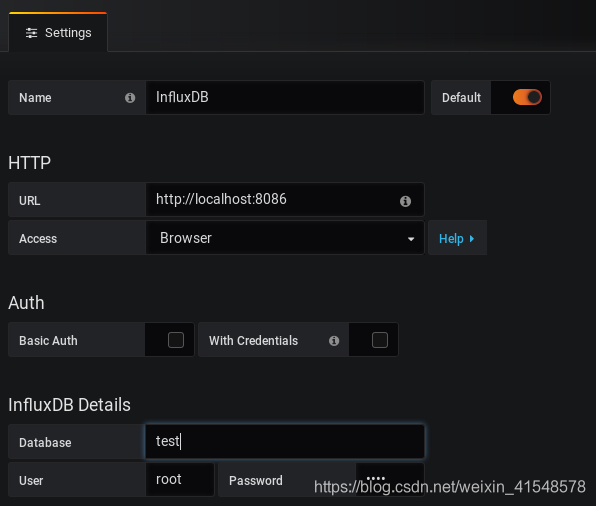
Task: Click the Access field label
Action: [x=38, y=239]
